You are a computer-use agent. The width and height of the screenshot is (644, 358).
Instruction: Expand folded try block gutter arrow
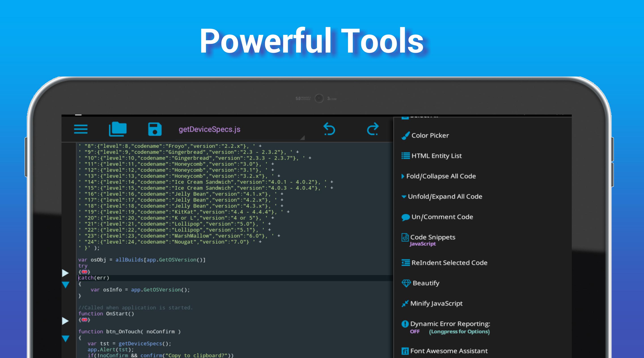pos(65,273)
